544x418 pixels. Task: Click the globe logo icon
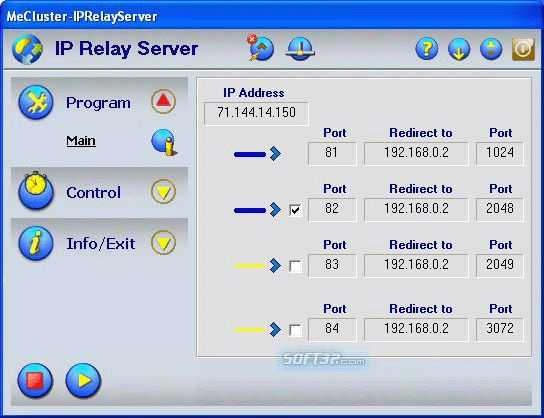pos(27,49)
